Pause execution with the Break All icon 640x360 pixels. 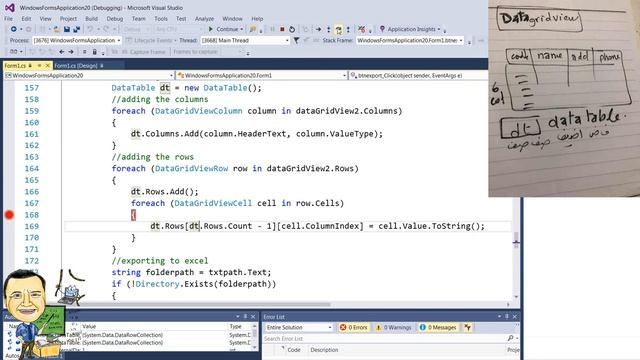click(x=272, y=29)
